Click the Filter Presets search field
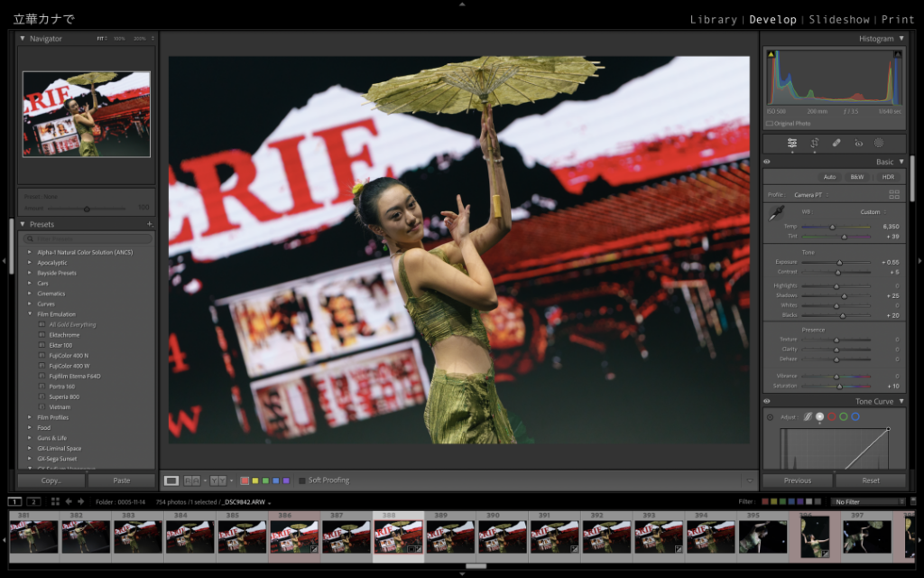 pyautogui.click(x=88, y=238)
